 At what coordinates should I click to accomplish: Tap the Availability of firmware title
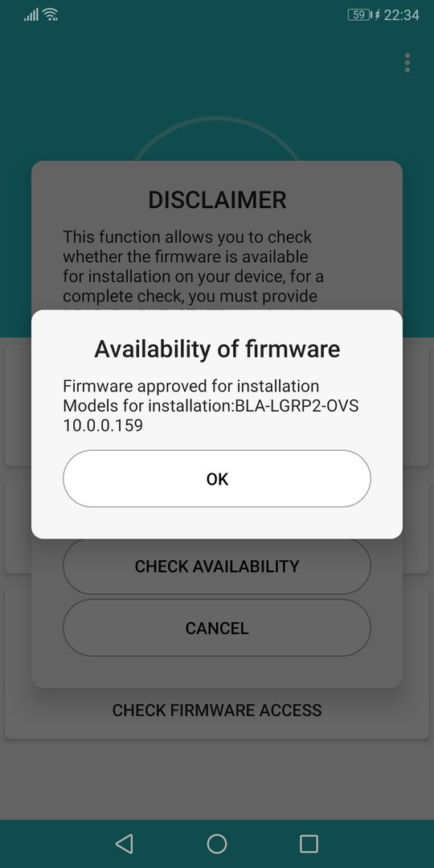coord(217,350)
